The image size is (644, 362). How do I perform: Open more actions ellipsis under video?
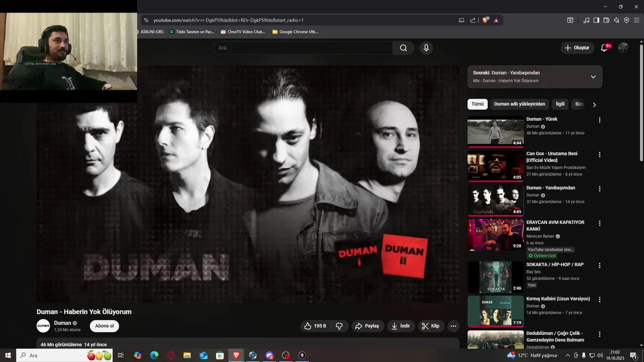[453, 326]
